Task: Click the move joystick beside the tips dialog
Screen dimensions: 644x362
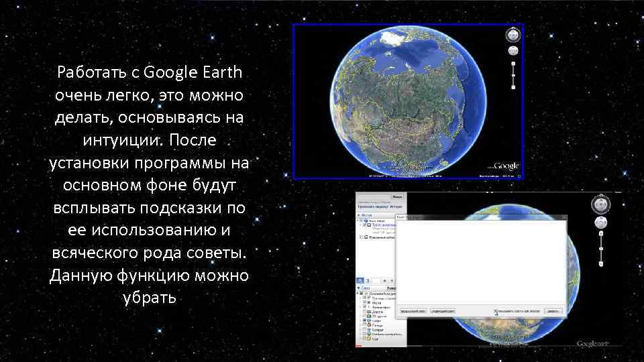Action: click(x=600, y=223)
